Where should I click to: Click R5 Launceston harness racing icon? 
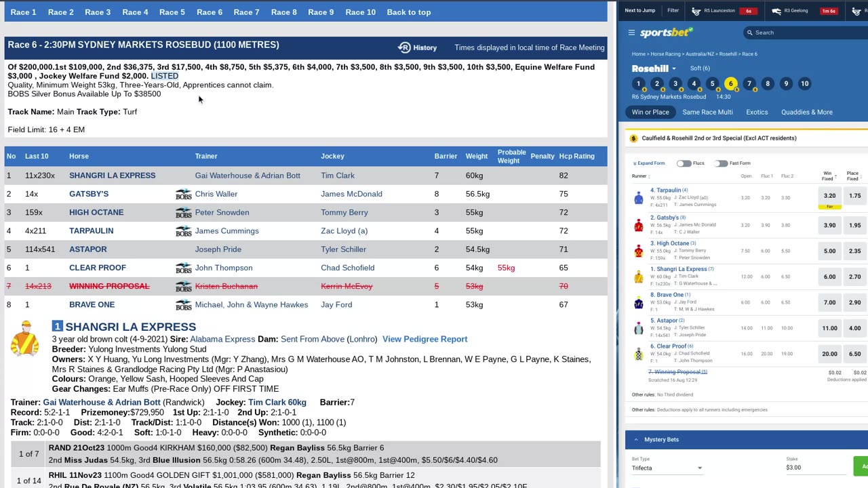pos(696,11)
